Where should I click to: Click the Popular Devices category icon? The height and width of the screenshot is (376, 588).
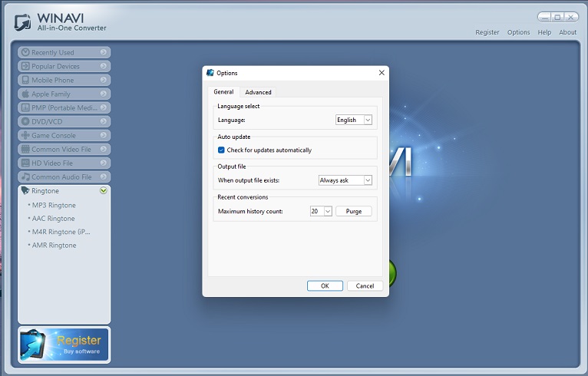tap(25, 66)
